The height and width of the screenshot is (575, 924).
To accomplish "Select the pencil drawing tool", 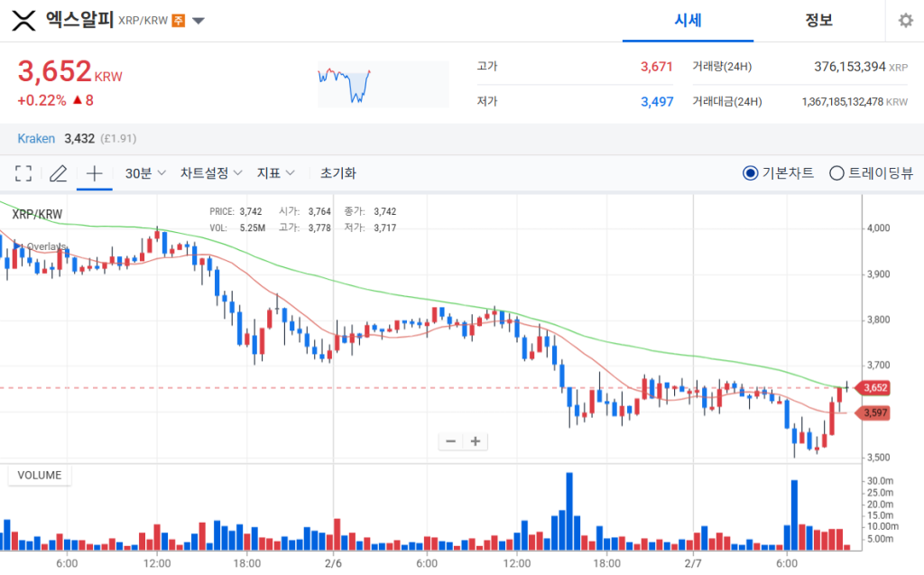I will (58, 173).
